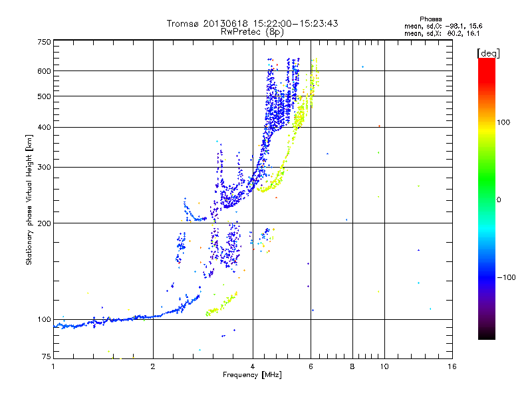532x399 pixels.
Task: Click the '750' y-axis tick label
Action: [x=44, y=42]
